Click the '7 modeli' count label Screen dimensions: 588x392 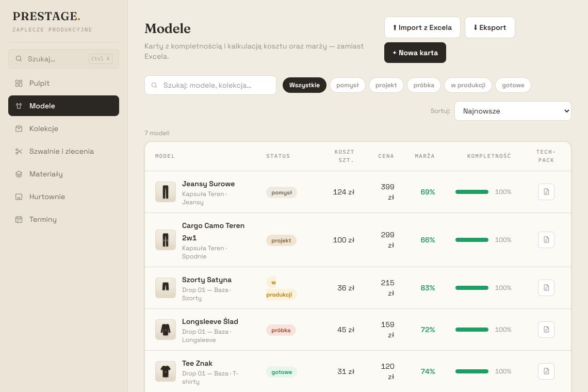pyautogui.click(x=157, y=133)
